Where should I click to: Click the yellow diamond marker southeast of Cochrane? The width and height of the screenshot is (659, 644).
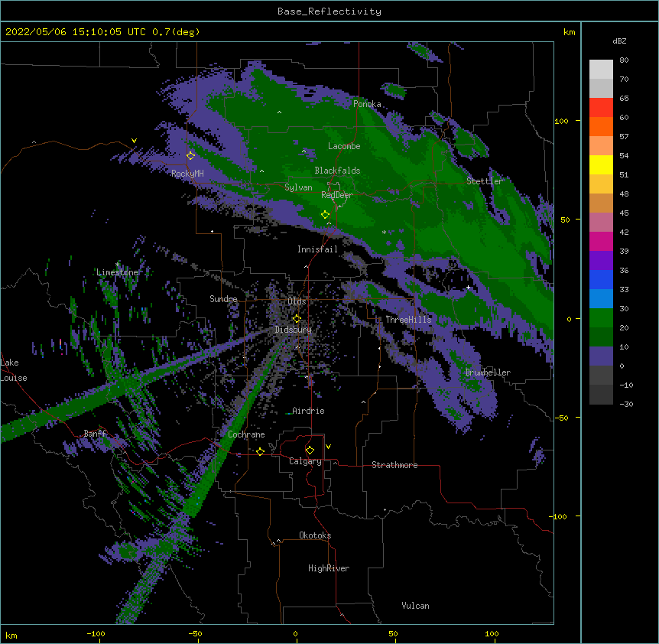click(260, 451)
